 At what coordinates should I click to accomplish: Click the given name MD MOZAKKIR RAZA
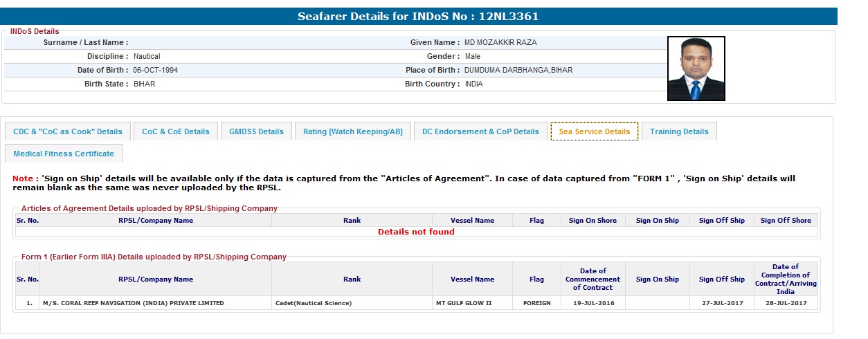[x=500, y=42]
